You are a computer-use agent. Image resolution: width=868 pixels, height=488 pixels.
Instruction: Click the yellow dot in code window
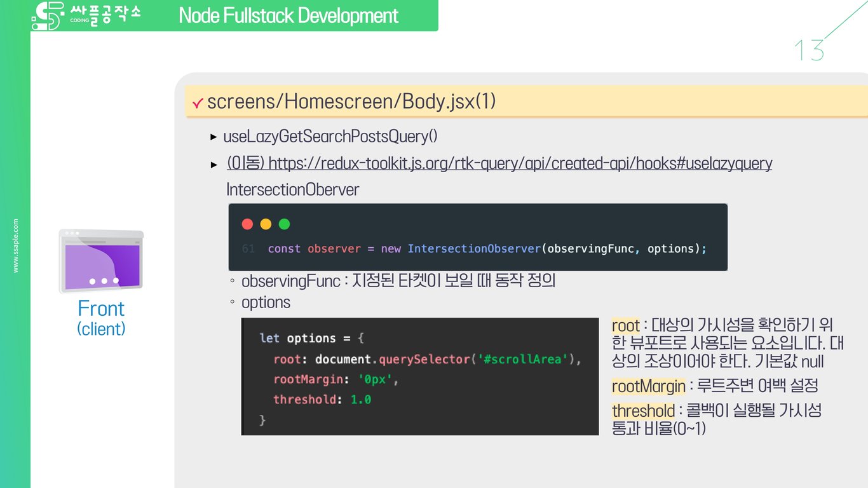click(x=266, y=224)
